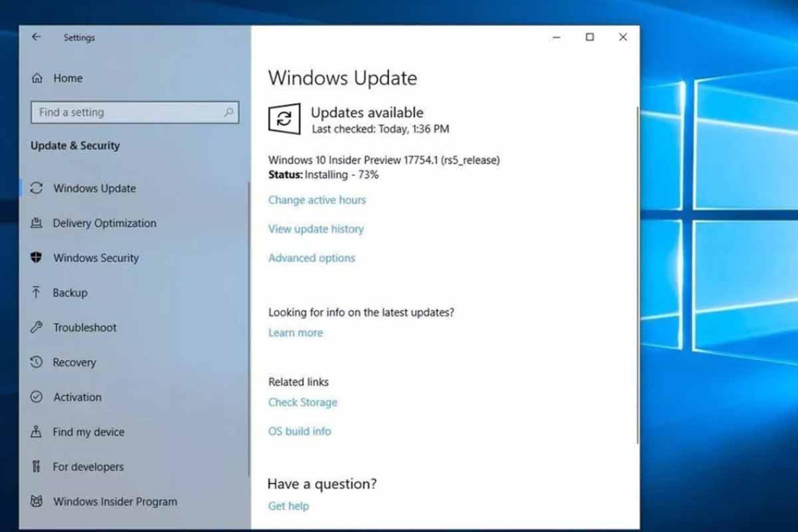Click the search magnifier icon
Screen dimensions: 798x532
229,112
